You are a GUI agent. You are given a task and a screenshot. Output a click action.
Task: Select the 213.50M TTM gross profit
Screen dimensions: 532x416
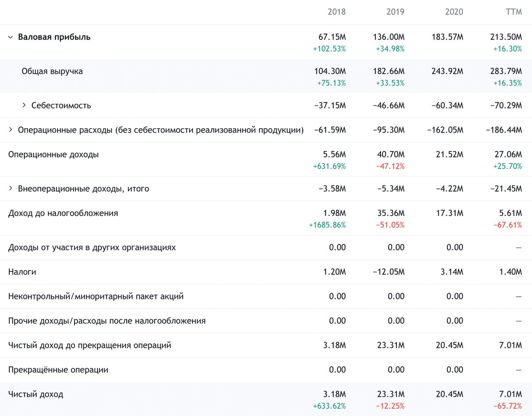pyautogui.click(x=506, y=37)
